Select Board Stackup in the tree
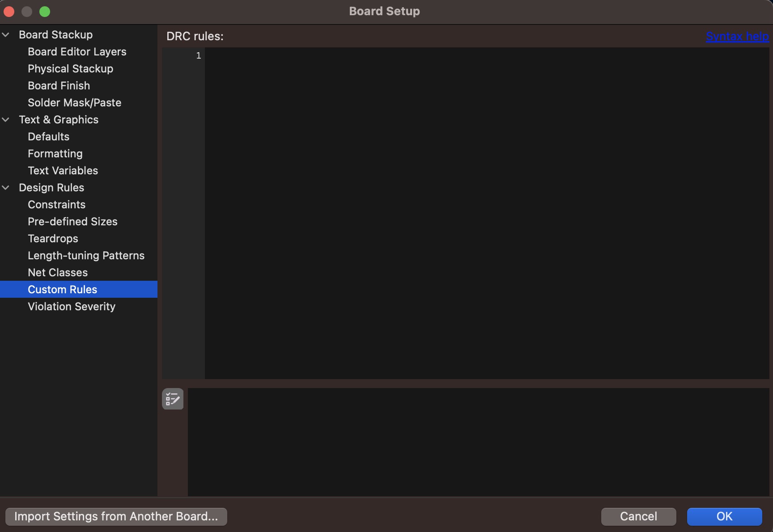773x532 pixels. (55, 34)
